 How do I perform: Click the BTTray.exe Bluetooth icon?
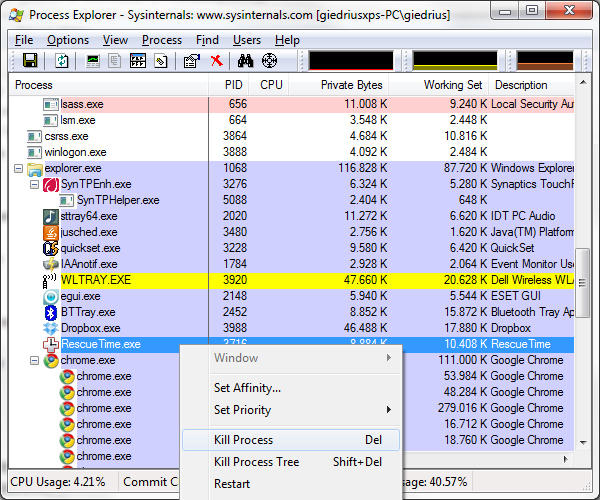(x=51, y=312)
